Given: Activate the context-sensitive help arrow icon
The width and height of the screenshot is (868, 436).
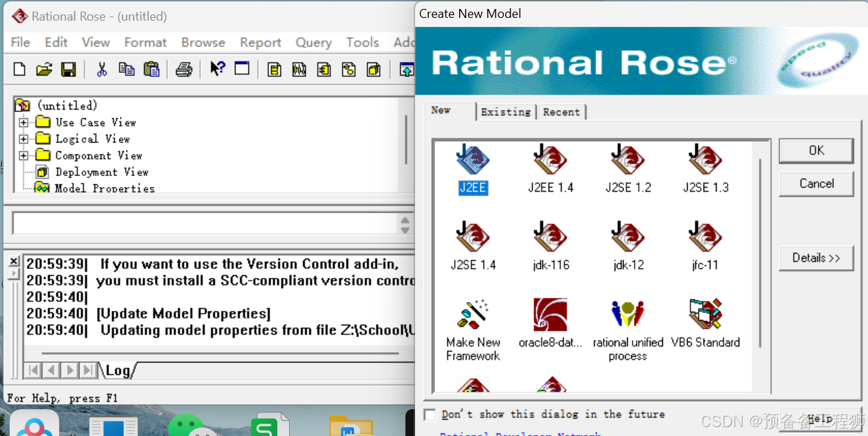Looking at the screenshot, I should (x=218, y=69).
